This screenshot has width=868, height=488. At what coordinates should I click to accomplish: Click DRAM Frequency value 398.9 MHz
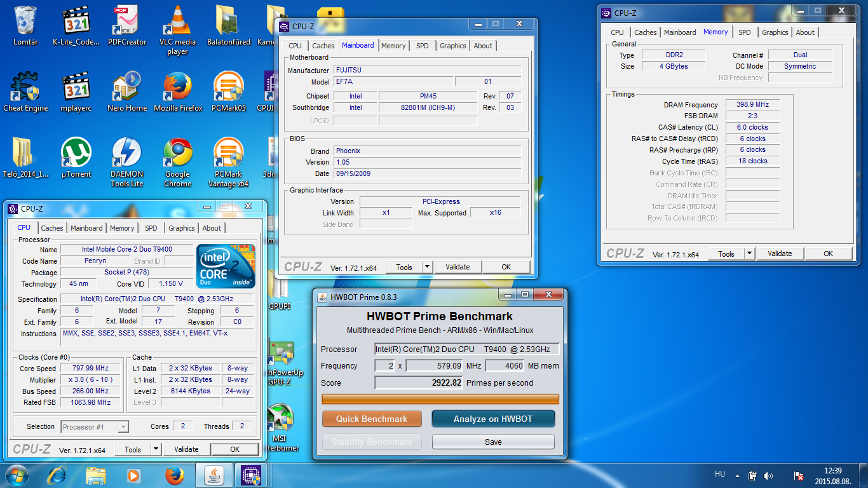(x=752, y=104)
